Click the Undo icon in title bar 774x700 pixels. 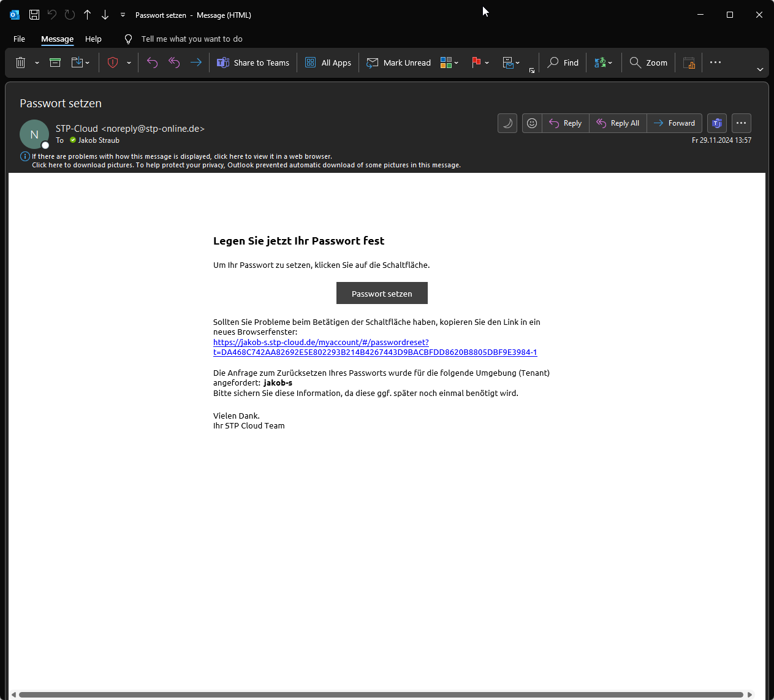pos(52,15)
